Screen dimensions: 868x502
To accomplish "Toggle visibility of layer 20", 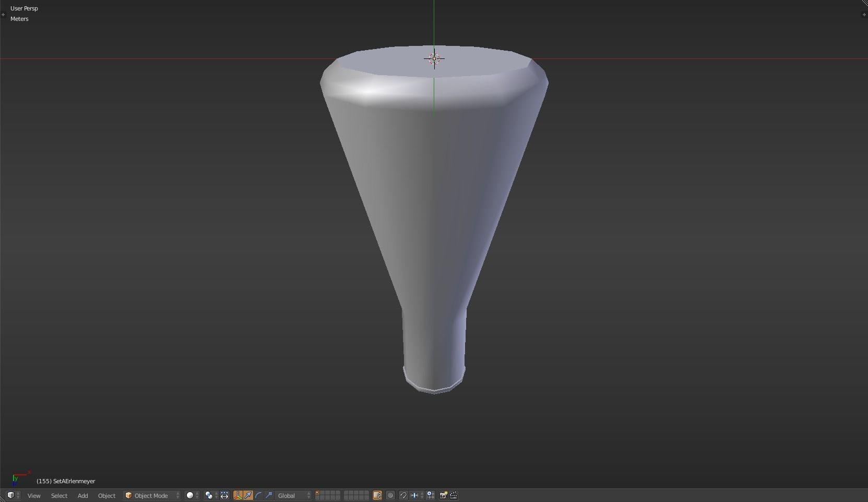I will click(366, 498).
